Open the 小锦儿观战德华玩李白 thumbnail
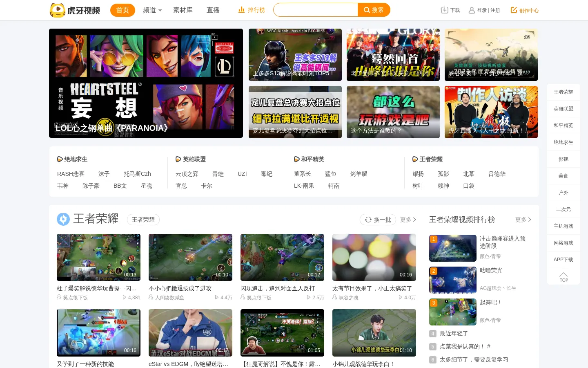 (x=374, y=333)
